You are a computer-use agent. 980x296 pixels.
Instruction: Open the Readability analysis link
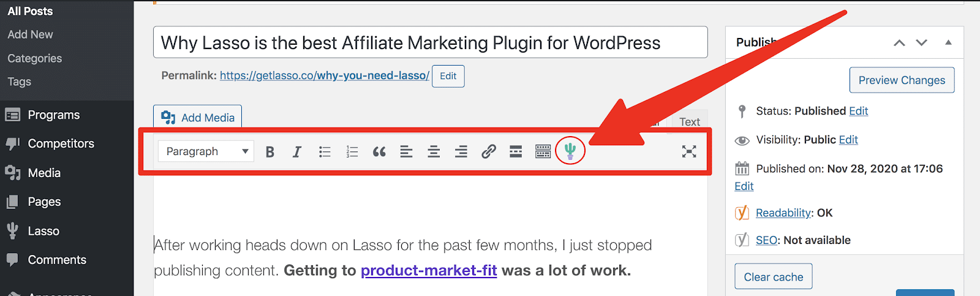tap(783, 213)
